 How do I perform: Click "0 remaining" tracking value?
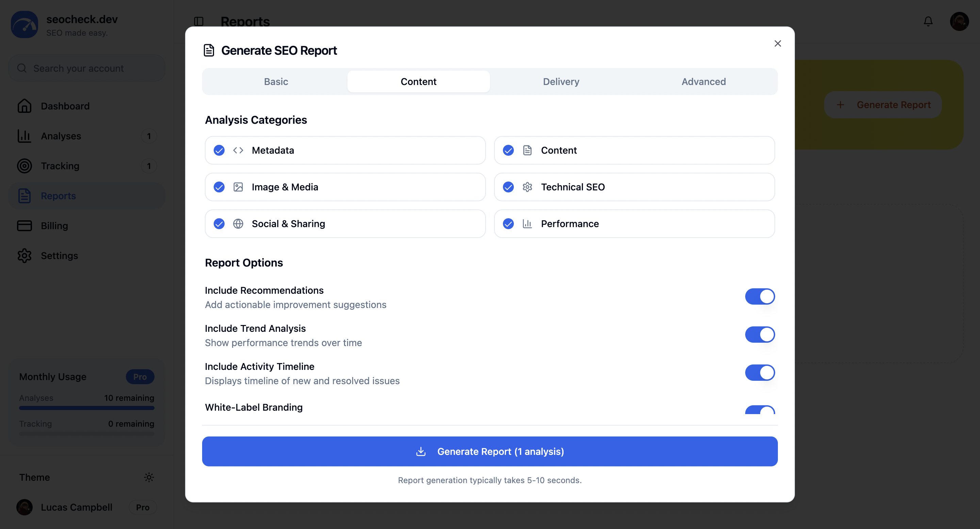pyautogui.click(x=131, y=424)
